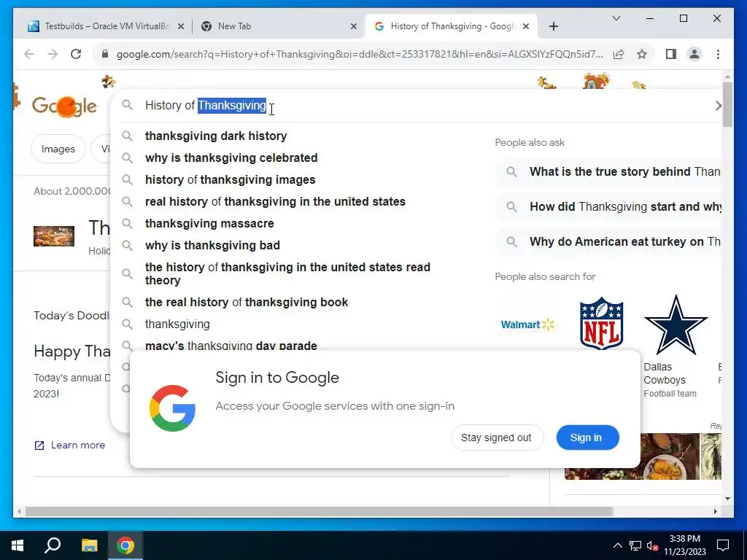747x560 pixels.
Task: Close the History of Thanksgiving tab
Action: point(526,27)
